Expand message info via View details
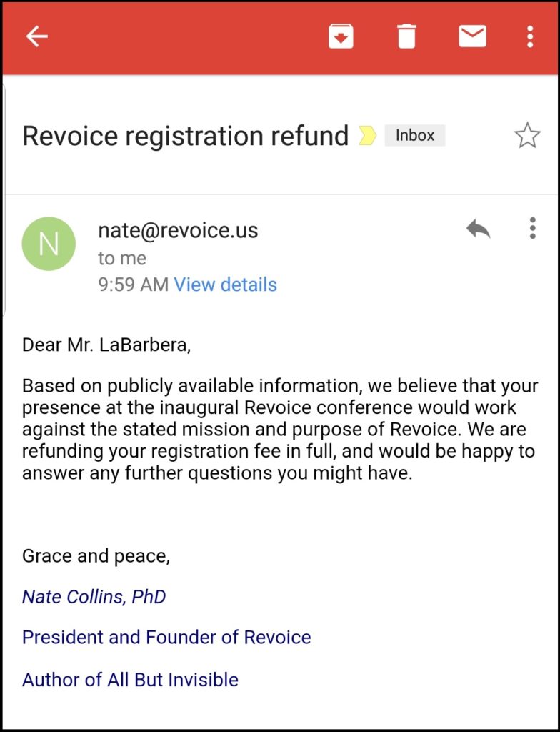 (225, 285)
